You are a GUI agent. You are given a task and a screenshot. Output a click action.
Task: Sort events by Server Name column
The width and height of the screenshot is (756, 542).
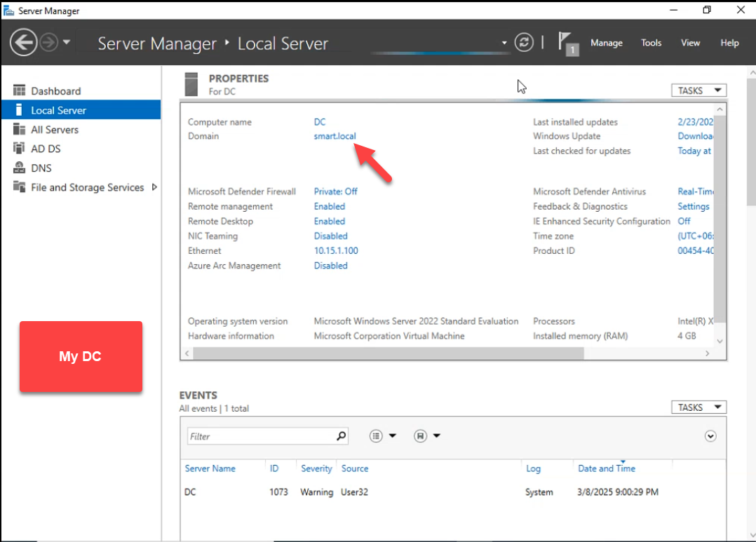pyautogui.click(x=210, y=468)
